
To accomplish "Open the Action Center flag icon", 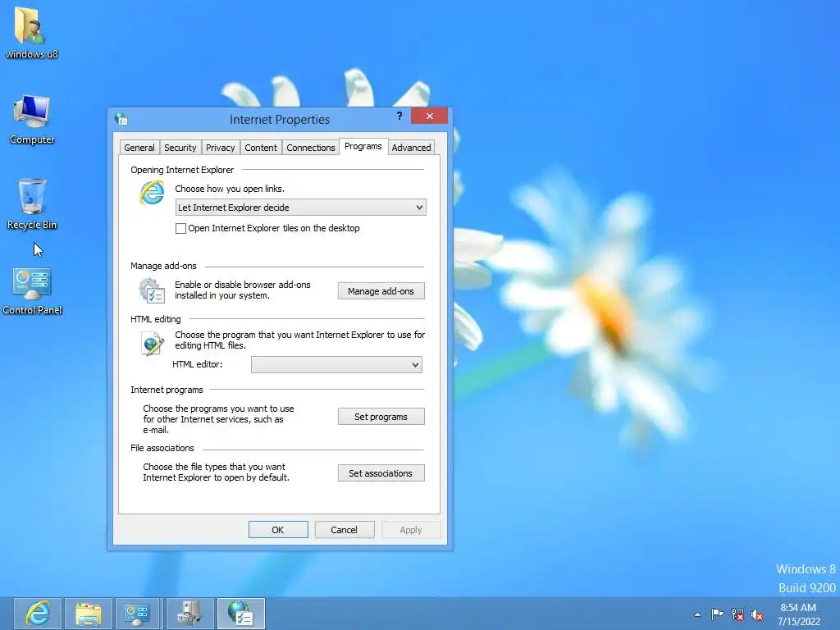I will (x=717, y=614).
